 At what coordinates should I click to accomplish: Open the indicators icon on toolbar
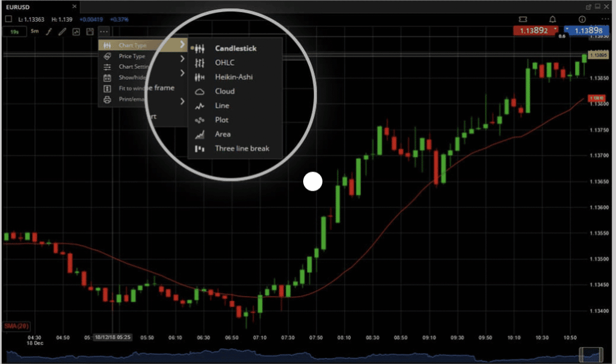(x=75, y=31)
